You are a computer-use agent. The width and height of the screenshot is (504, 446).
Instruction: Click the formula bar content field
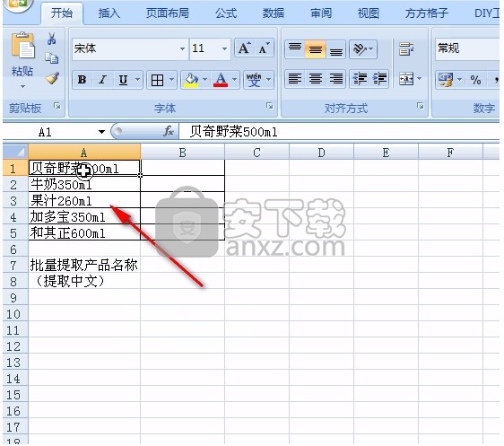click(339, 132)
